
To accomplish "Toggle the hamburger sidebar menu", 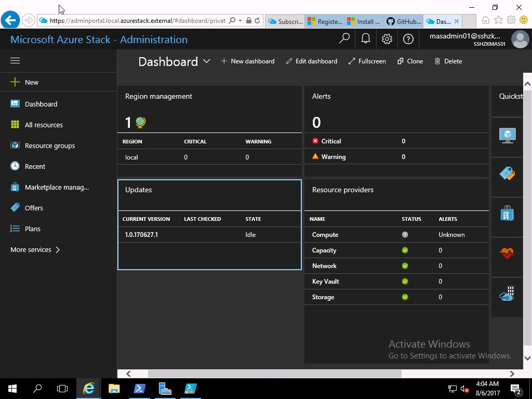I will (x=15, y=61).
